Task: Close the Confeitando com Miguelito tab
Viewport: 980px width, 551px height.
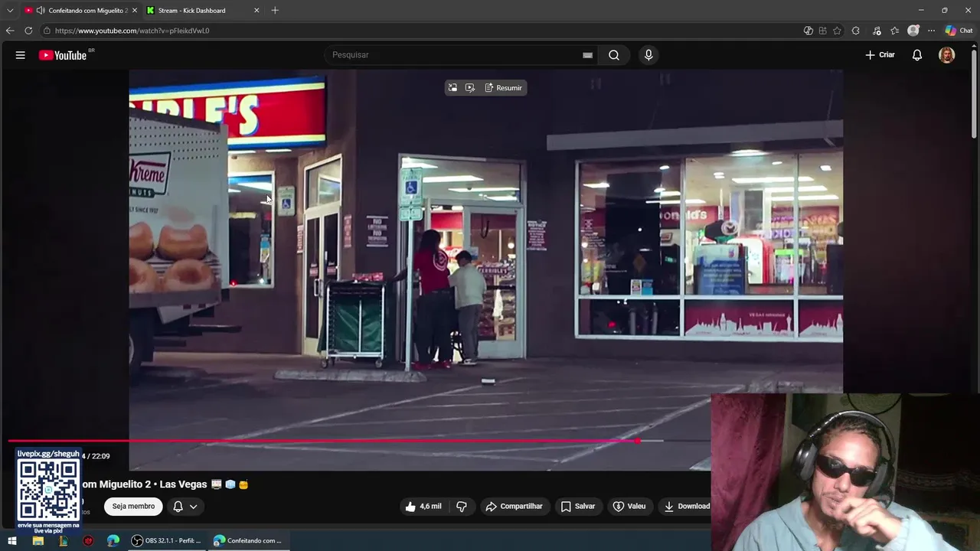Action: pyautogui.click(x=135, y=11)
